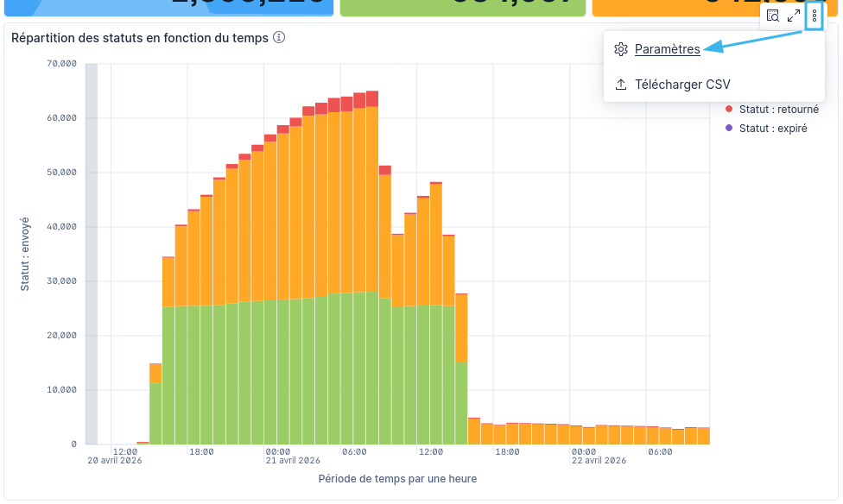Click the 10,000 y-axis tick value
Screen dimensions: 843x504
62,389
